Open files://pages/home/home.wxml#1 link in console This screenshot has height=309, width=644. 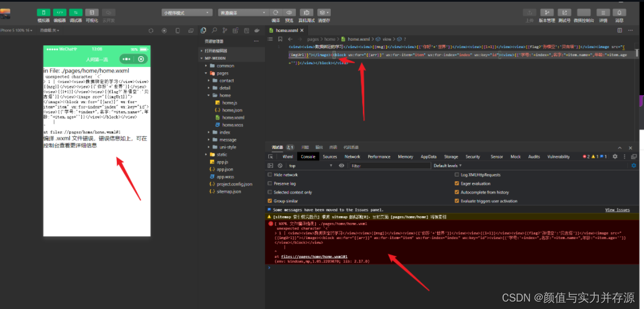pyautogui.click(x=315, y=256)
